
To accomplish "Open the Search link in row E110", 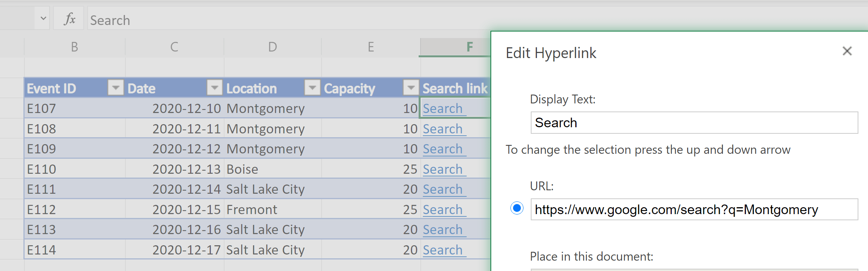I will [x=443, y=169].
